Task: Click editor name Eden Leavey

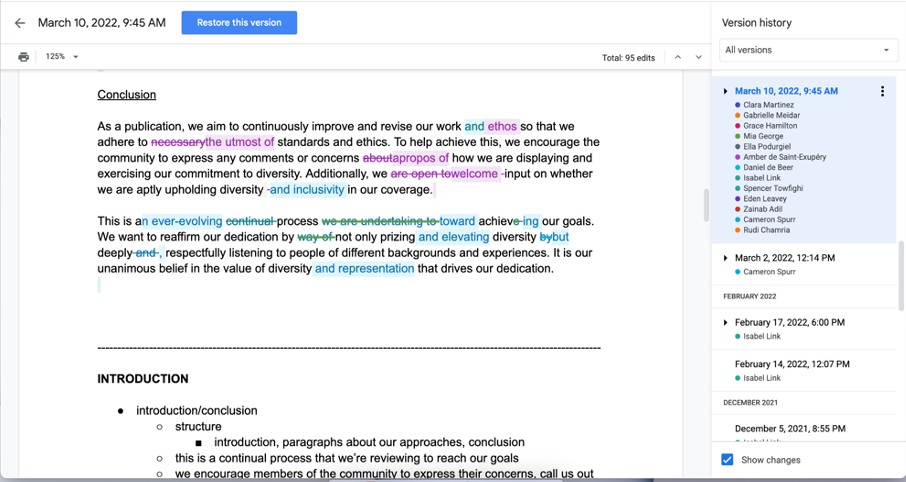Action: (x=765, y=199)
